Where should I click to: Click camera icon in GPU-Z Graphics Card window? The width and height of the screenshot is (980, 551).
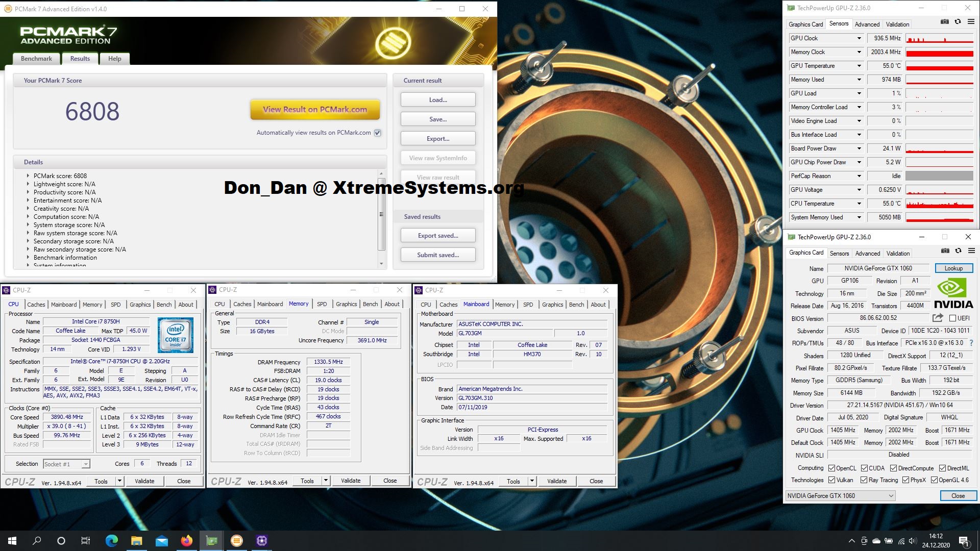coord(945,251)
